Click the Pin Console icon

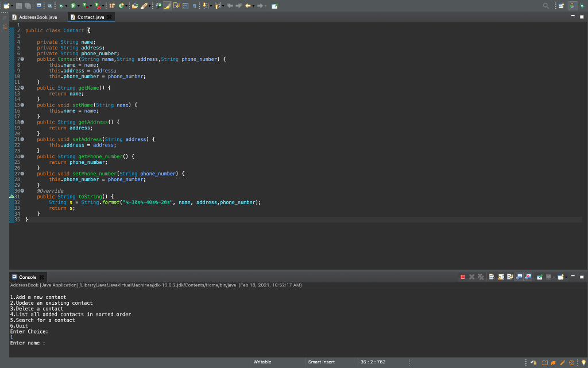coord(540,277)
